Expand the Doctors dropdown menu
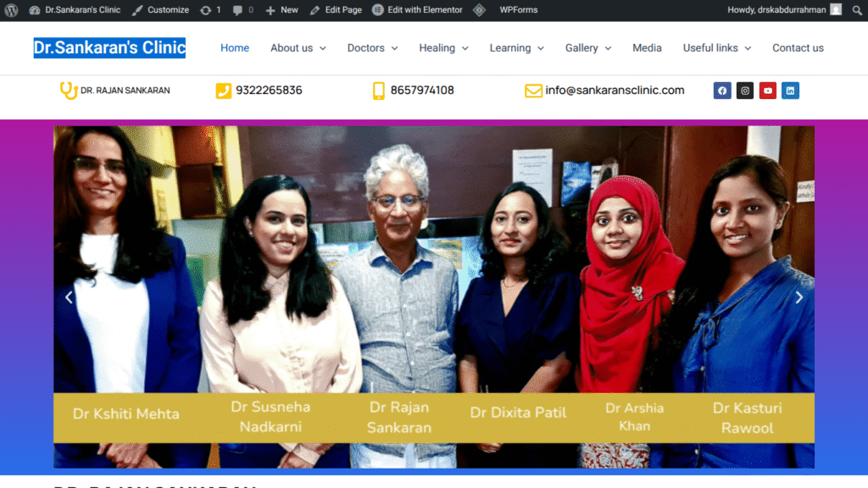 tap(373, 48)
